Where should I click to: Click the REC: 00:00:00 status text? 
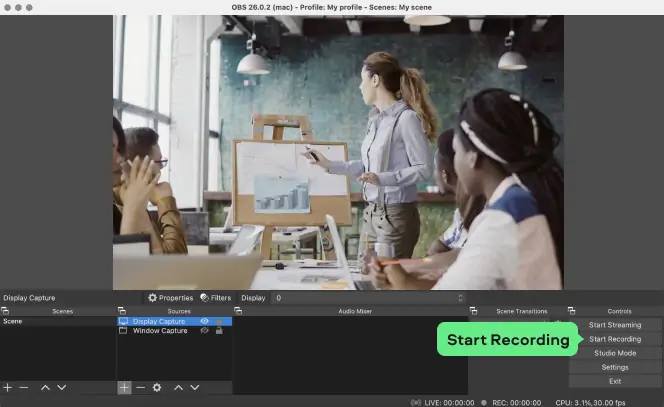click(517, 402)
